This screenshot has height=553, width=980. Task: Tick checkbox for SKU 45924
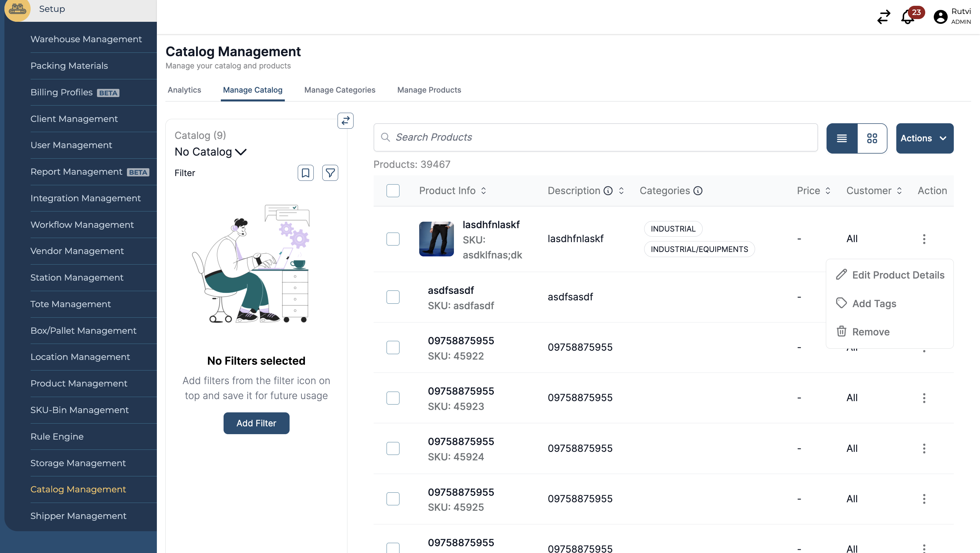(393, 448)
